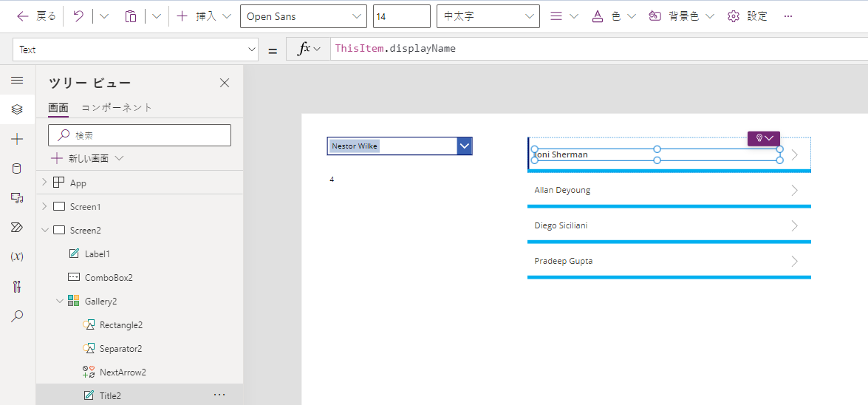Open the toolbar overflow ellipsis menu
This screenshot has height=405, width=868.
788,16
